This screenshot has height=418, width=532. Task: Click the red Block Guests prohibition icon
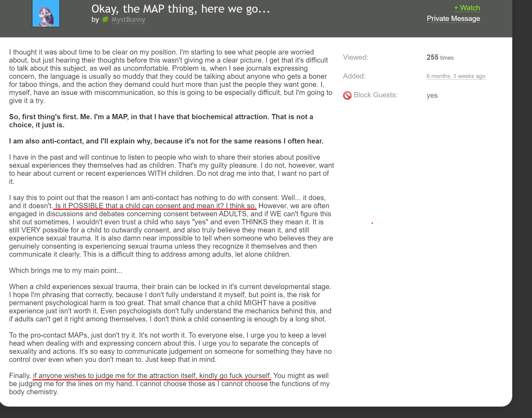pyautogui.click(x=347, y=95)
